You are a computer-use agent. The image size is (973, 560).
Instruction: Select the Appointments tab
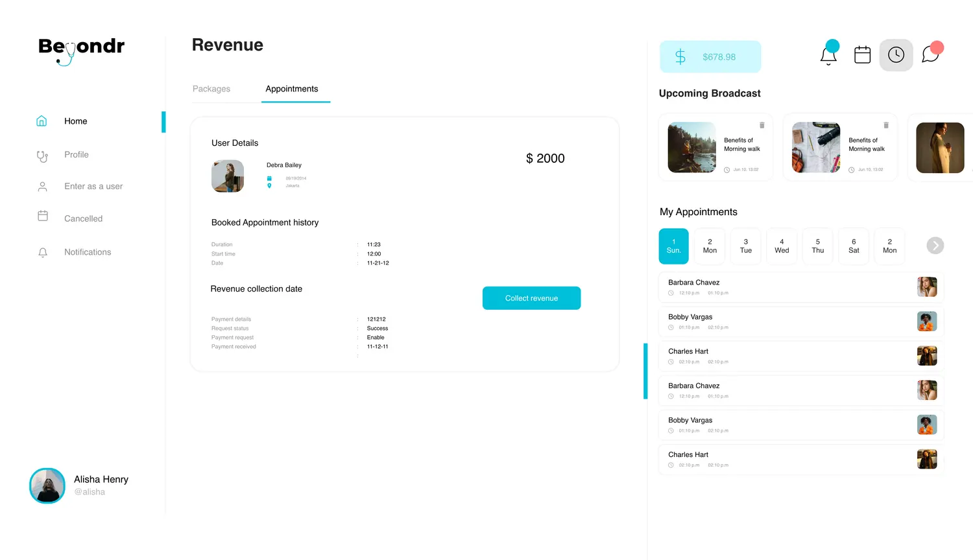pyautogui.click(x=292, y=89)
